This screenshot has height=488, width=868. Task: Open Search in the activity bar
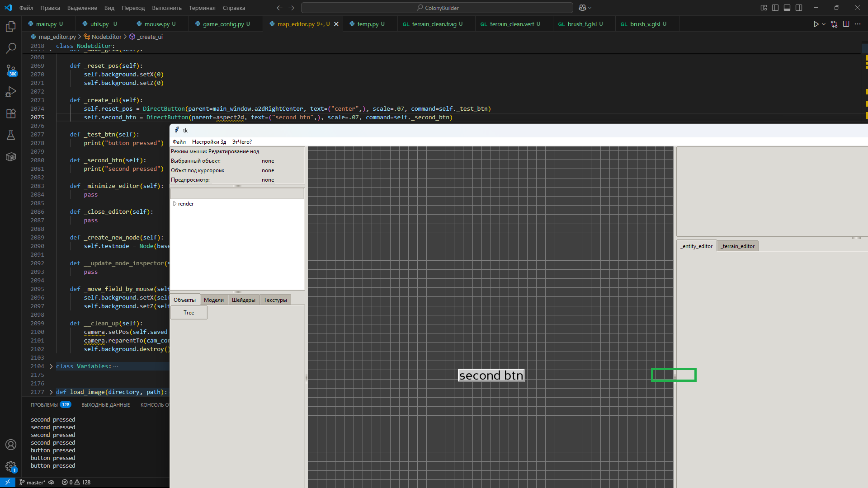tap(11, 48)
